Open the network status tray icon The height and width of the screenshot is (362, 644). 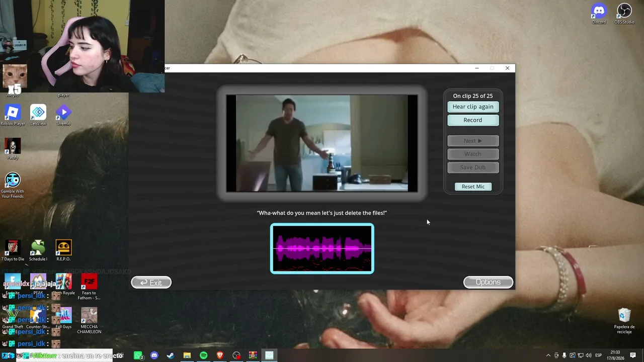pos(581,355)
